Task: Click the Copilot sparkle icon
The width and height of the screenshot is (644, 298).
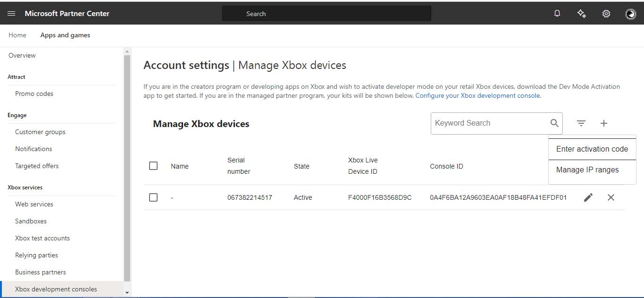Action: 582,14
